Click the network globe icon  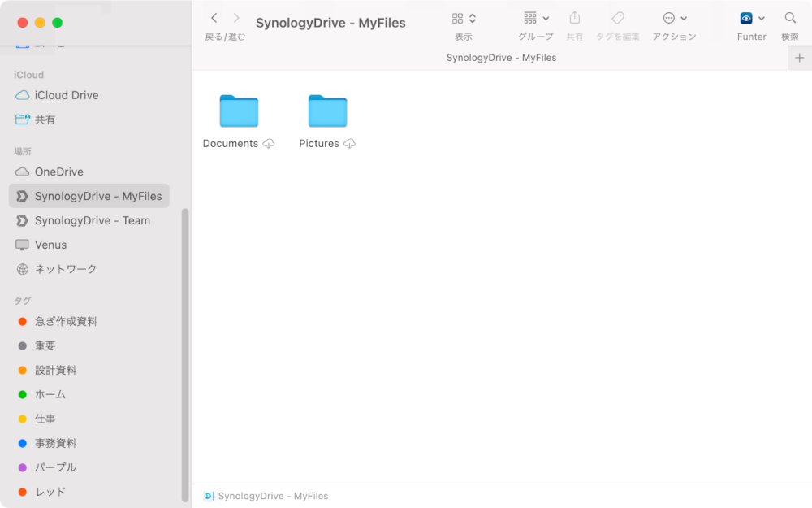(22, 269)
